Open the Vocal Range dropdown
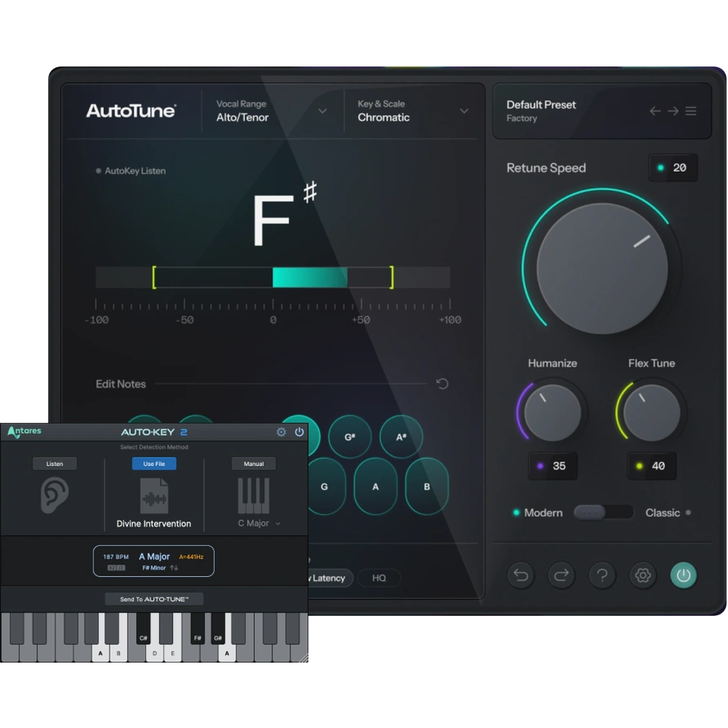The height and width of the screenshot is (728, 728). coord(322,111)
